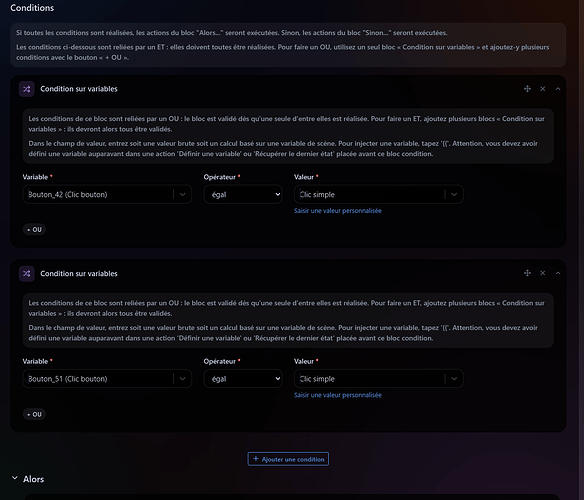Screen dimensions: 584x500
Task: Click Ajouter une condition button
Action: [288, 459]
